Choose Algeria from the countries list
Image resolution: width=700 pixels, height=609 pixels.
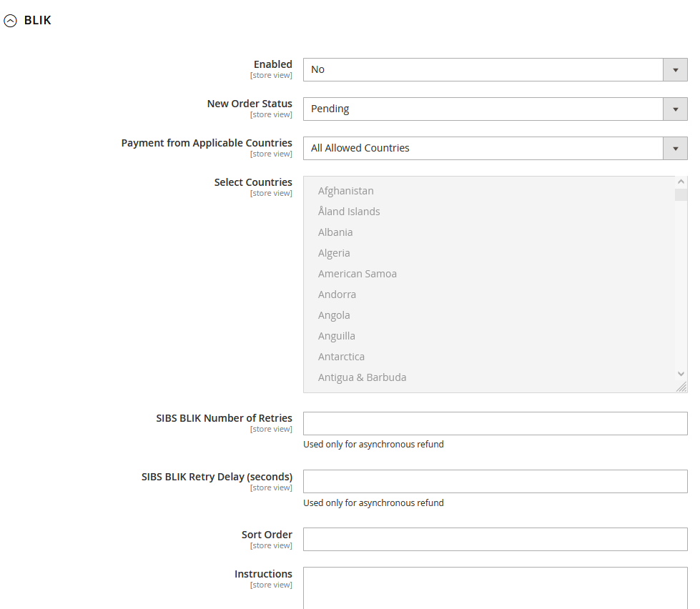(x=334, y=253)
